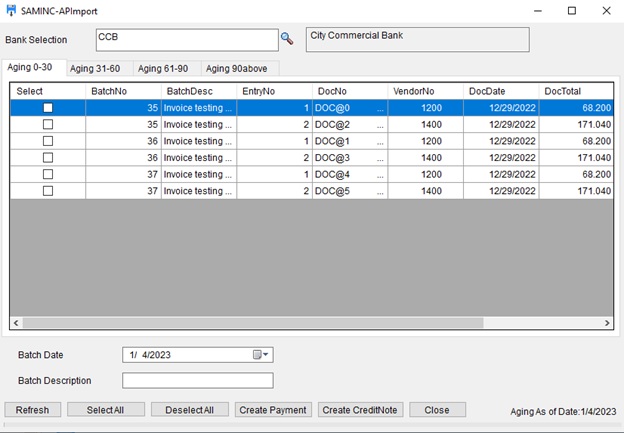The image size is (624, 433).
Task: Click the DocTotal column header
Action: [x=576, y=91]
